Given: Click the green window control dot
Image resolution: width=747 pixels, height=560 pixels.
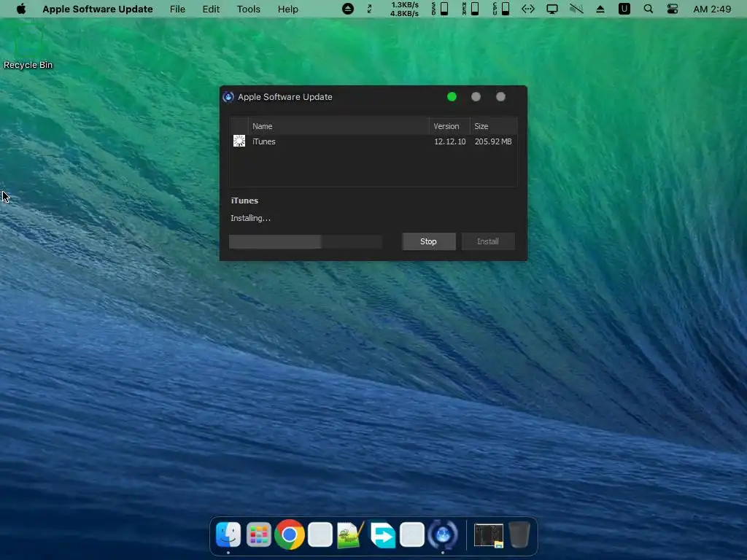Looking at the screenshot, I should tap(452, 97).
